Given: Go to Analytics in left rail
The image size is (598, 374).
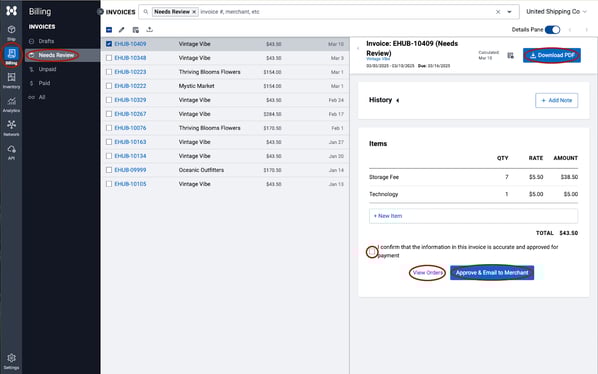Looking at the screenshot, I should pos(11,104).
